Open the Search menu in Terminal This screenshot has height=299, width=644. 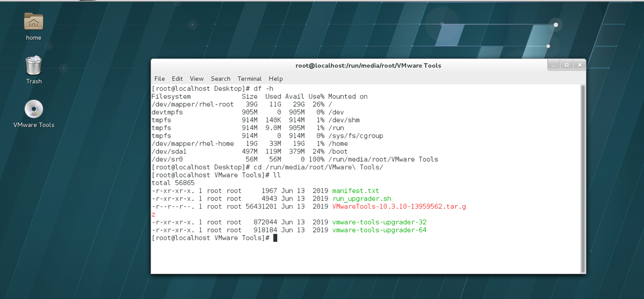220,79
